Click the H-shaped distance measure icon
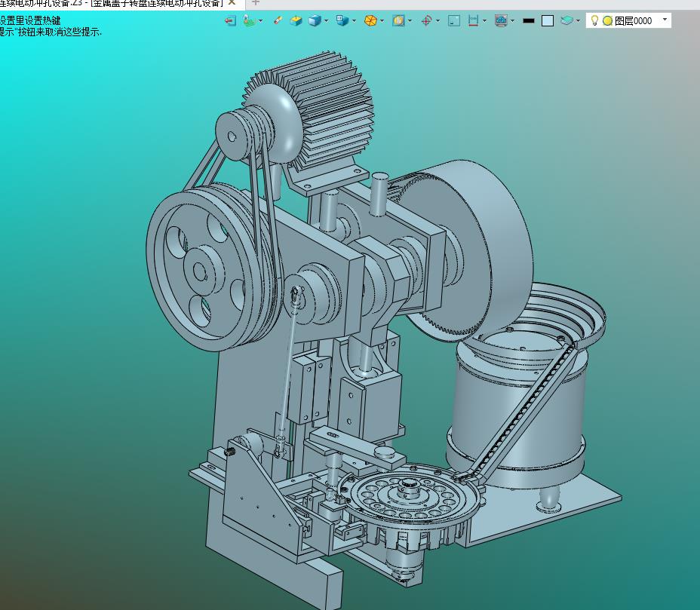This screenshot has height=610, width=700. 473,20
